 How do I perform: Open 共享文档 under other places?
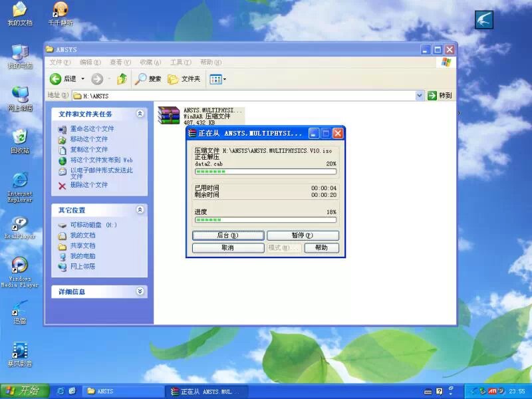pyautogui.click(x=82, y=245)
